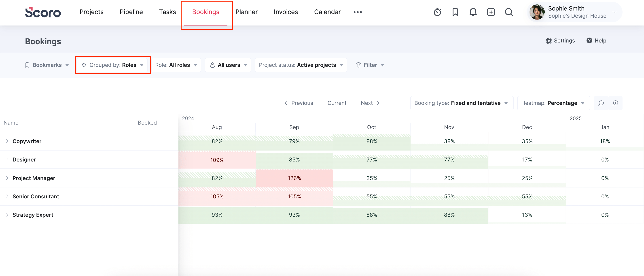Change Heatmap Percentage dropdown

click(x=553, y=103)
